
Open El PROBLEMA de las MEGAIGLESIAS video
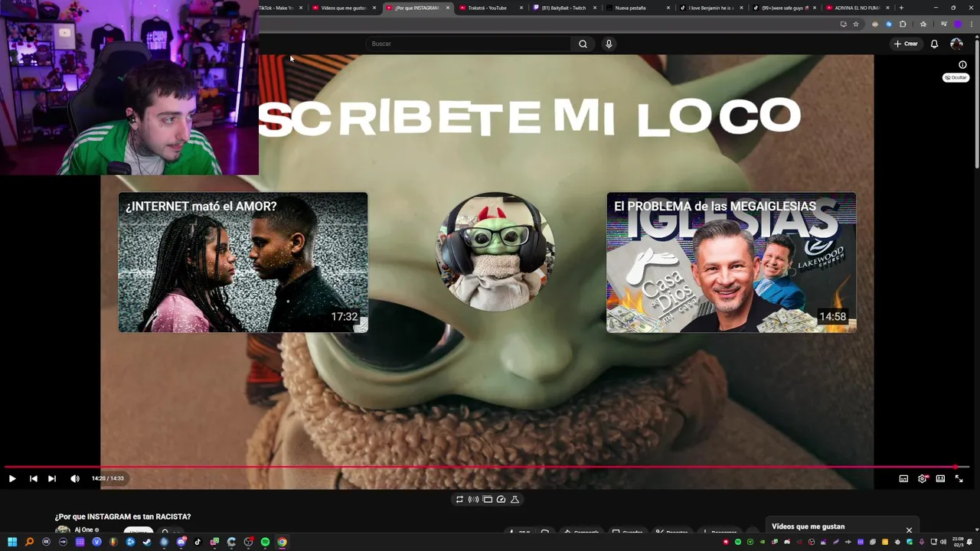(x=731, y=262)
